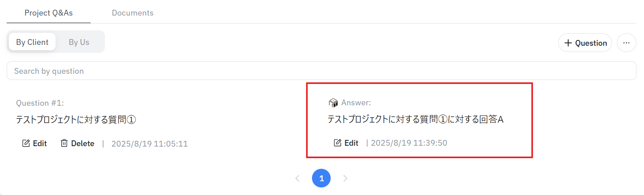This screenshot has height=195, width=644.
Task: Click the box icon beside Answer
Action: pos(333,103)
